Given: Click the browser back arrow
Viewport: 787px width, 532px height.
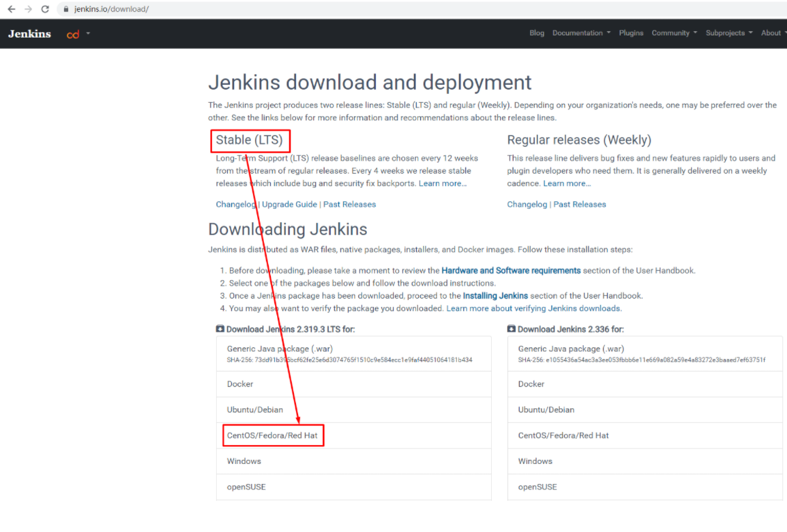Looking at the screenshot, I should click(11, 9).
